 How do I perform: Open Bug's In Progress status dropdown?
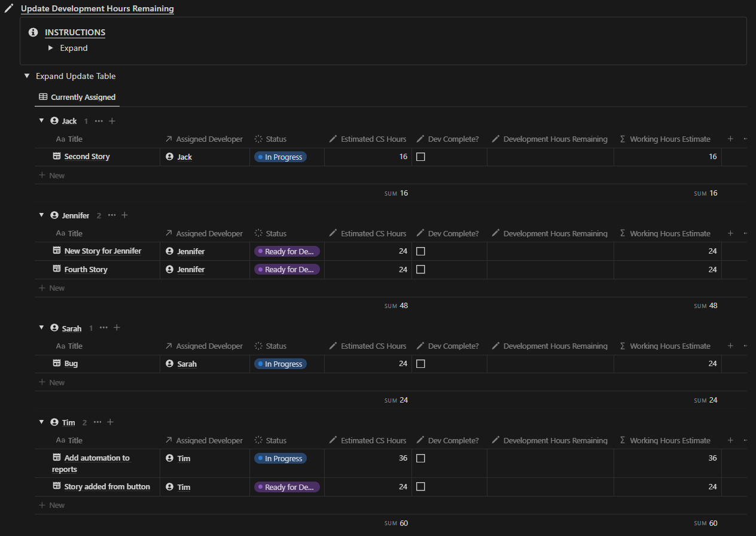(x=281, y=364)
